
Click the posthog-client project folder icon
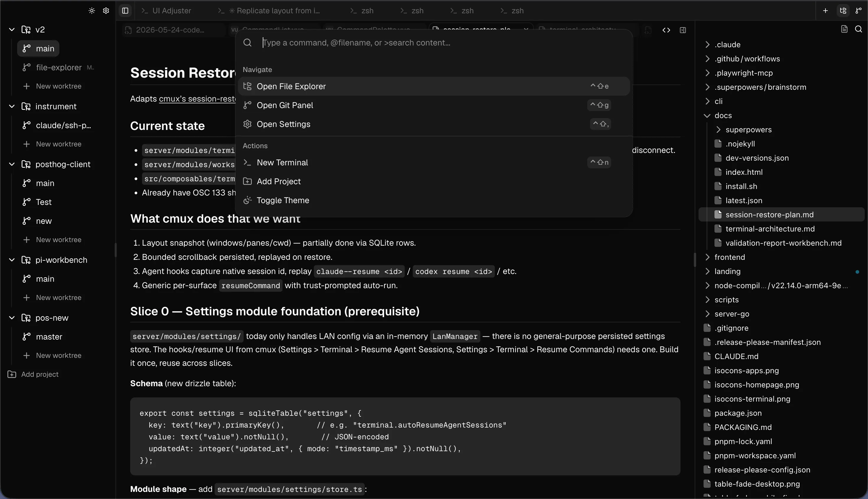[26, 164]
